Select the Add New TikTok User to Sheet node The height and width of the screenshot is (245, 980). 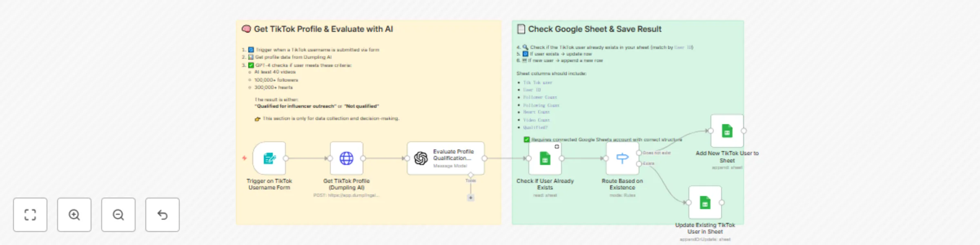727,131
